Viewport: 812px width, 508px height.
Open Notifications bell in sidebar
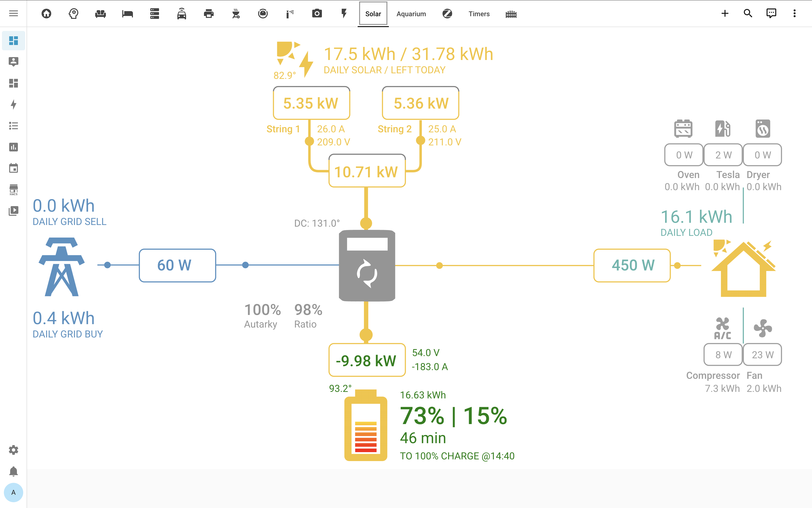click(x=14, y=471)
